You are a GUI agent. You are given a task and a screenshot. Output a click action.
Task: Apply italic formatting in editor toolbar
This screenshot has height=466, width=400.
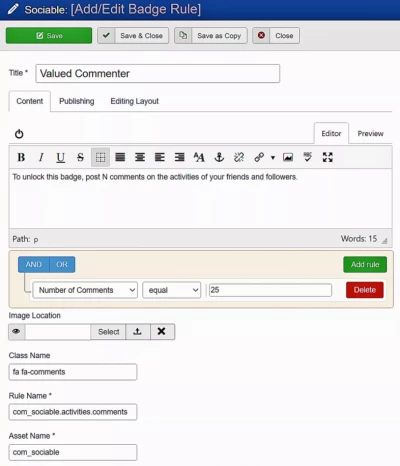click(41, 157)
